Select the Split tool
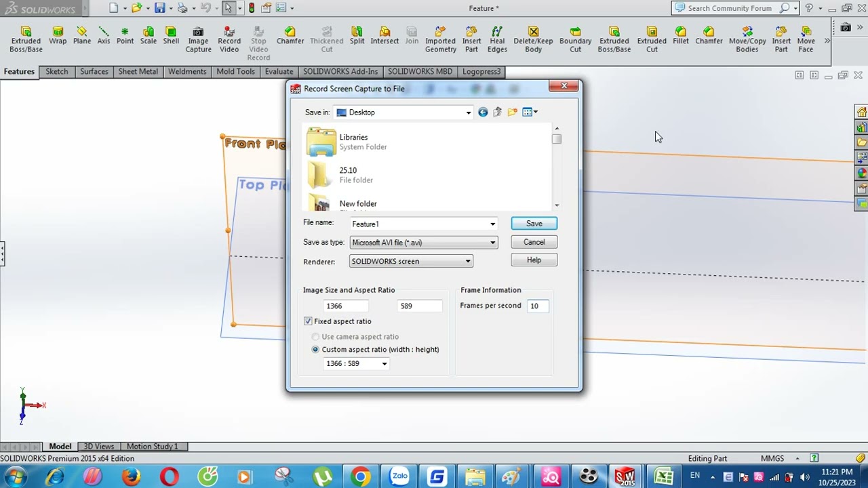Image resolution: width=868 pixels, height=488 pixels. click(357, 36)
